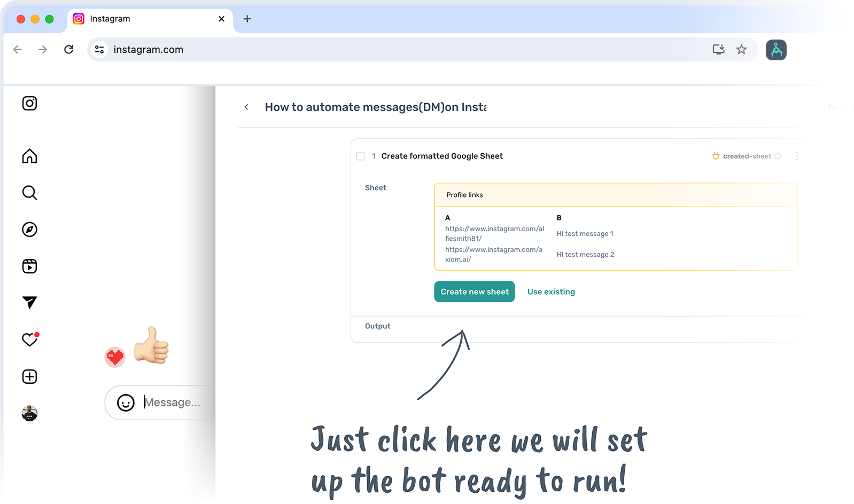Image resolution: width=854 pixels, height=504 pixels.
Task: Click the info icon next to created-sheet
Action: point(778,156)
